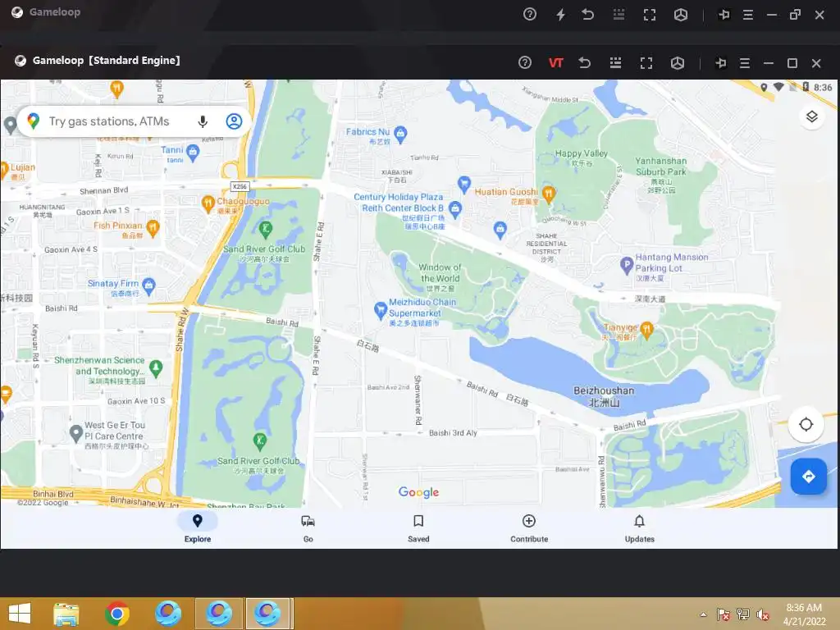This screenshot has width=840, height=630.
Task: Click back arrow in Standard Engine toolbar
Action: [585, 62]
